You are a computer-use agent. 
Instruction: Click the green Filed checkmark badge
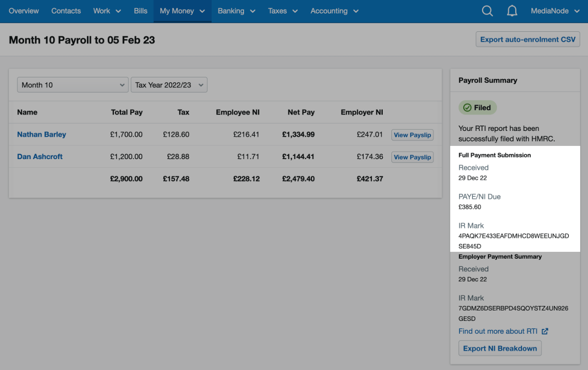point(477,107)
